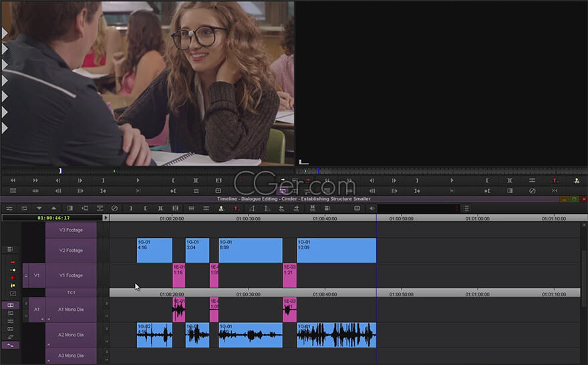Viewport: 588px width, 365px height.
Task: Toggle red Lift/Overwrite segment mode in Smart Tool
Action: point(13,262)
